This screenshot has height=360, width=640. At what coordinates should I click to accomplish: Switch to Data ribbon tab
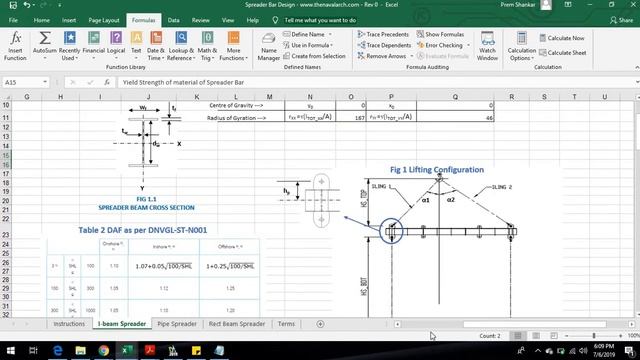pos(173,20)
